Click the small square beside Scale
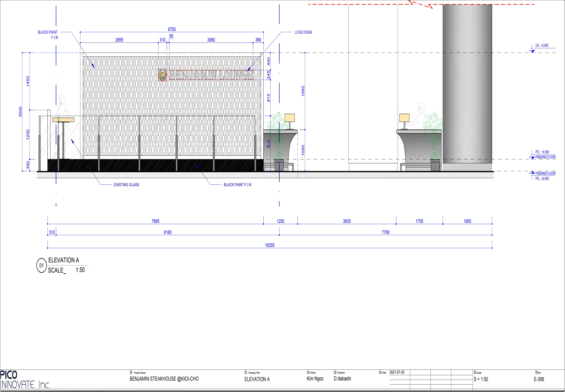This screenshot has height=392, width=565. tap(475, 372)
